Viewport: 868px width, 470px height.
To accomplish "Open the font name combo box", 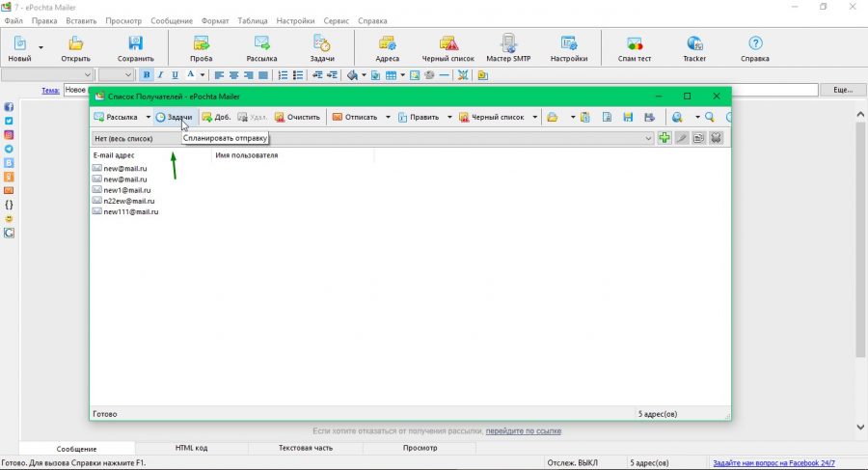I will [47, 75].
